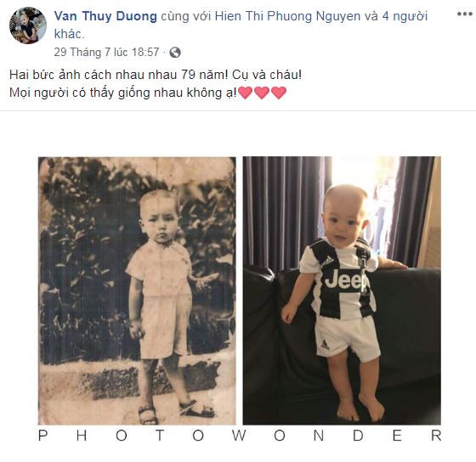Click the PHOTOWONDER watermark text
The width and height of the screenshot is (476, 462).
[240, 436]
